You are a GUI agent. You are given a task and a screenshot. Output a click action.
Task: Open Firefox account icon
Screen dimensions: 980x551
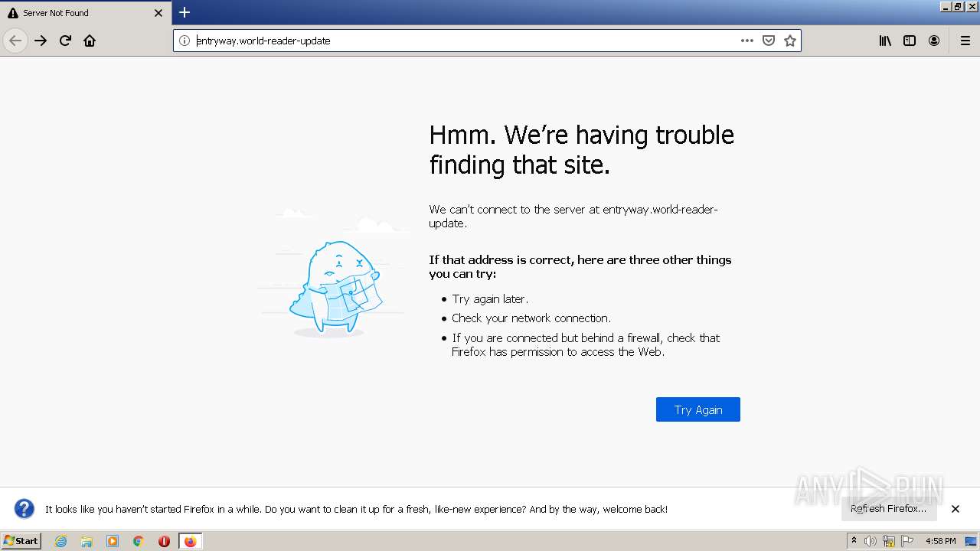934,41
